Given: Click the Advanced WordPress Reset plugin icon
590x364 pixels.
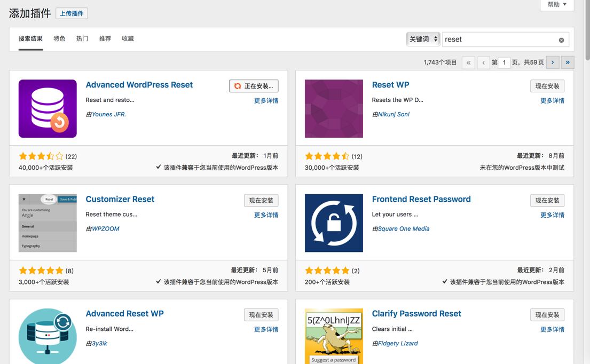Looking at the screenshot, I should pyautogui.click(x=48, y=109).
